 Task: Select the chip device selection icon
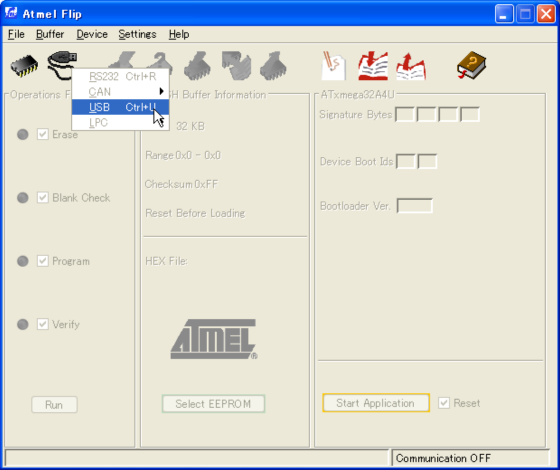(24, 66)
